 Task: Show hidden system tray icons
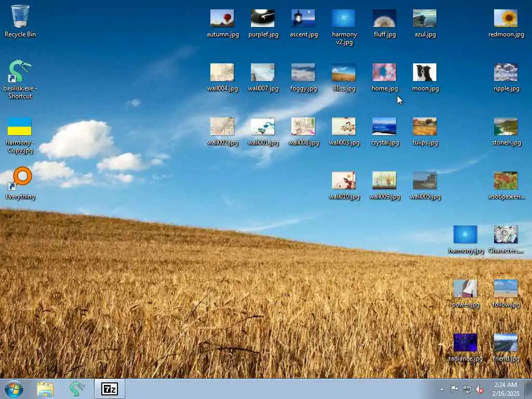442,390
